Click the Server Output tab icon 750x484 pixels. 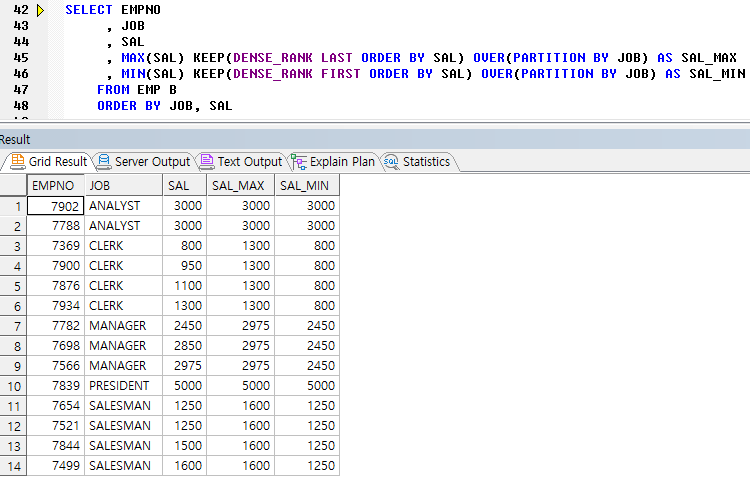coord(104,162)
